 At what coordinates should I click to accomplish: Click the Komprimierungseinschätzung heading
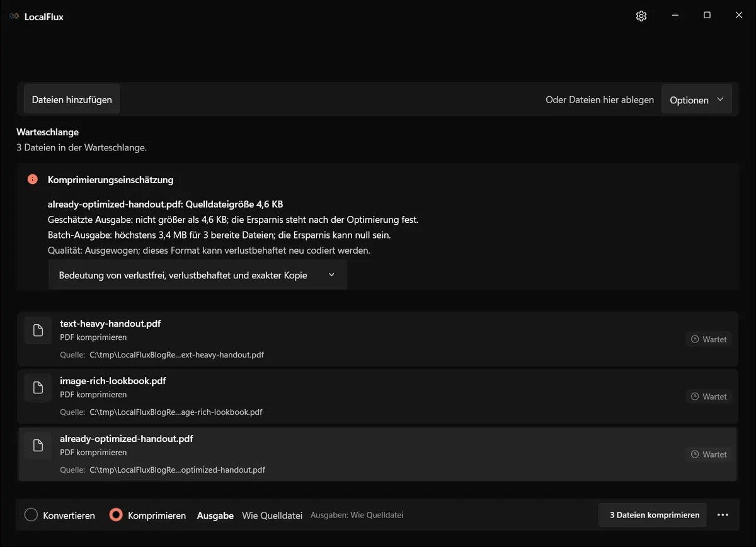[x=111, y=180]
